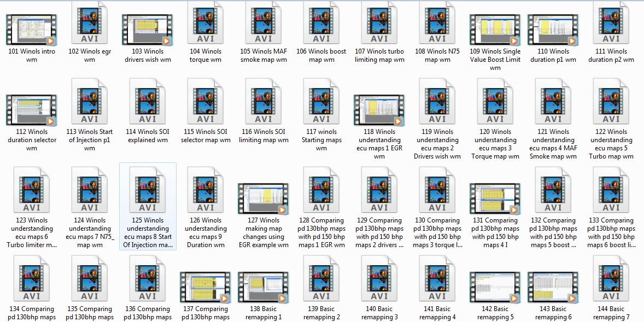Select the '103 Winols drivers wish wm' thumbnail
This screenshot has height=322, width=644.
pos(148,30)
